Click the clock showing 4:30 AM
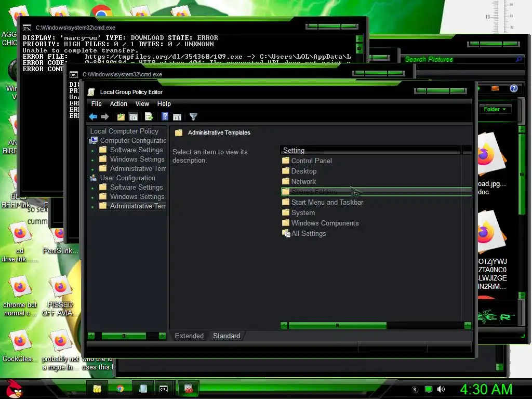532x399 pixels. click(x=486, y=390)
